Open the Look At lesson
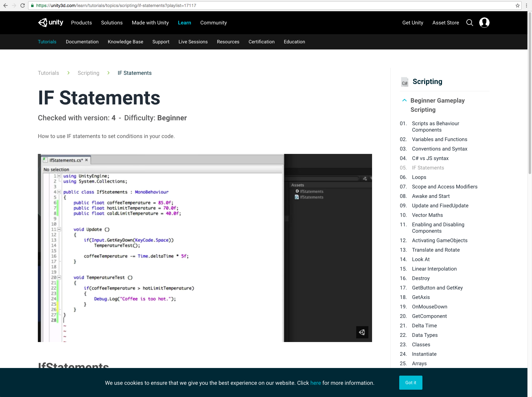Viewport: 532px width, 397px height. point(421,259)
